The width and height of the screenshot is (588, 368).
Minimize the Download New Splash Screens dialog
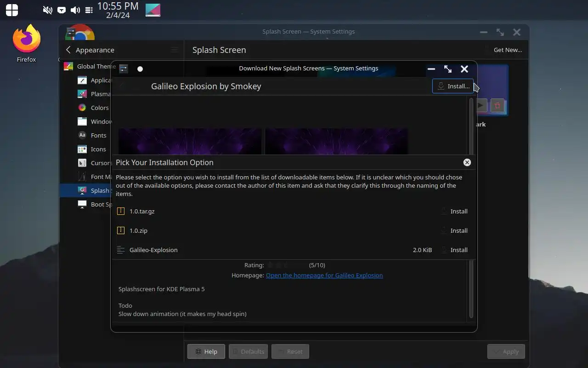pyautogui.click(x=431, y=69)
